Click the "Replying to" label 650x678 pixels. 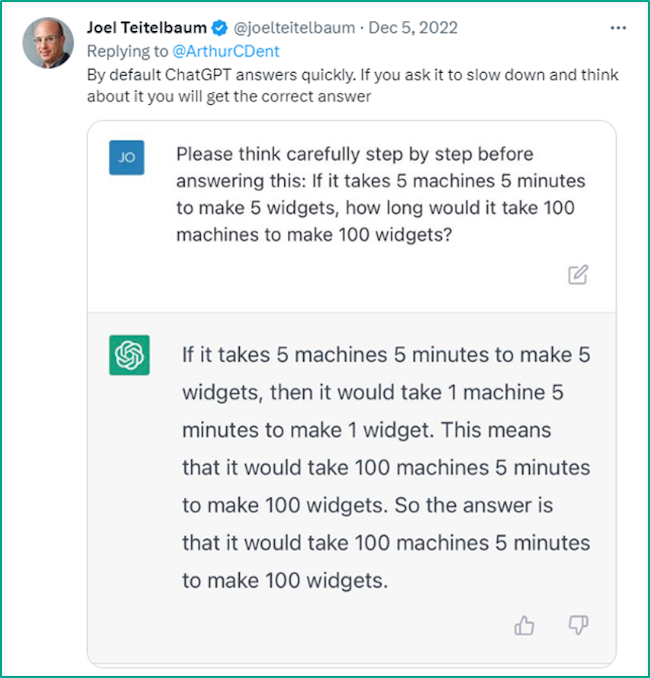(x=126, y=49)
